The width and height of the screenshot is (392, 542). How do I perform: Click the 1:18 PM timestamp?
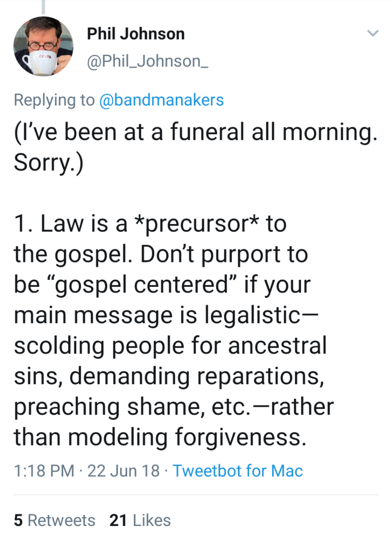click(44, 471)
